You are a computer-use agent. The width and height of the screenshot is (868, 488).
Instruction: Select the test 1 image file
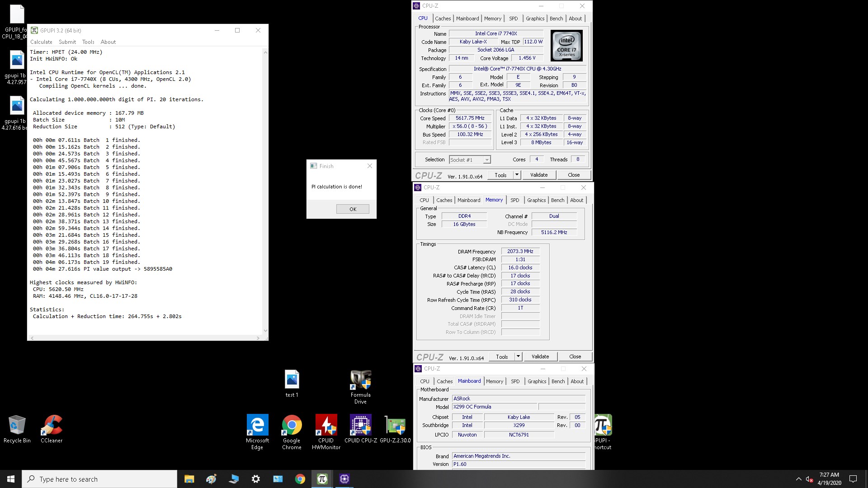coord(292,384)
